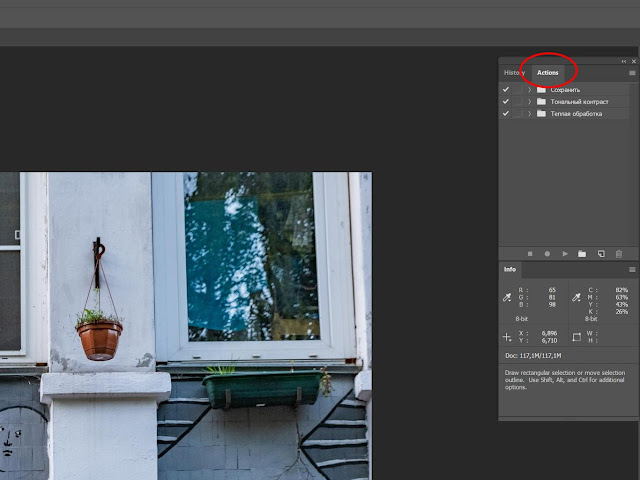Select the Actions tab

coord(547,73)
